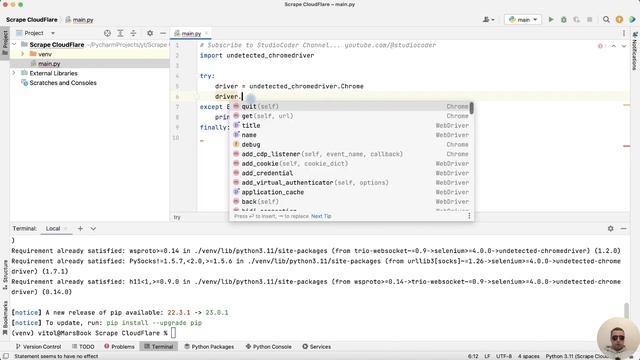Viewport: 640px width, 360px height.
Task: Open Project panel settings gear
Action: click(x=150, y=33)
